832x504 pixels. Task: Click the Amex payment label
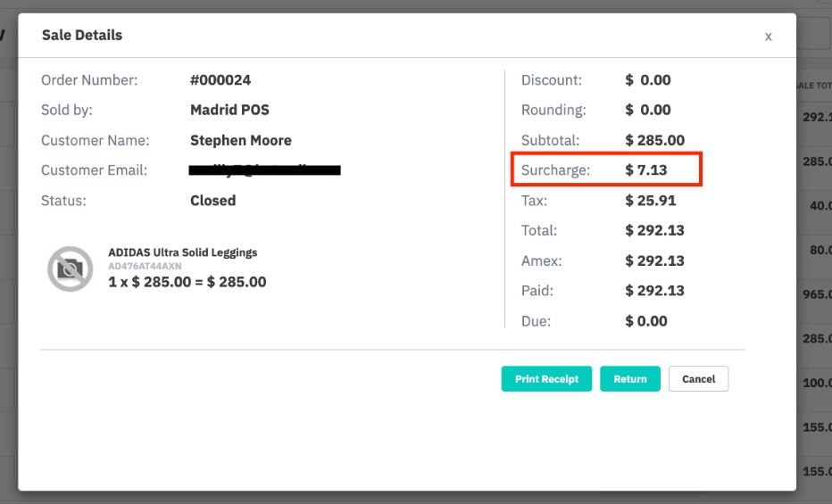[541, 261]
